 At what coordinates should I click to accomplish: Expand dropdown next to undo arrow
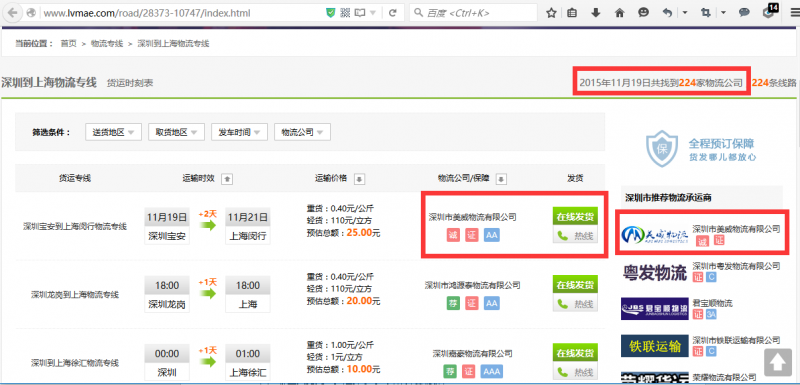(x=684, y=13)
